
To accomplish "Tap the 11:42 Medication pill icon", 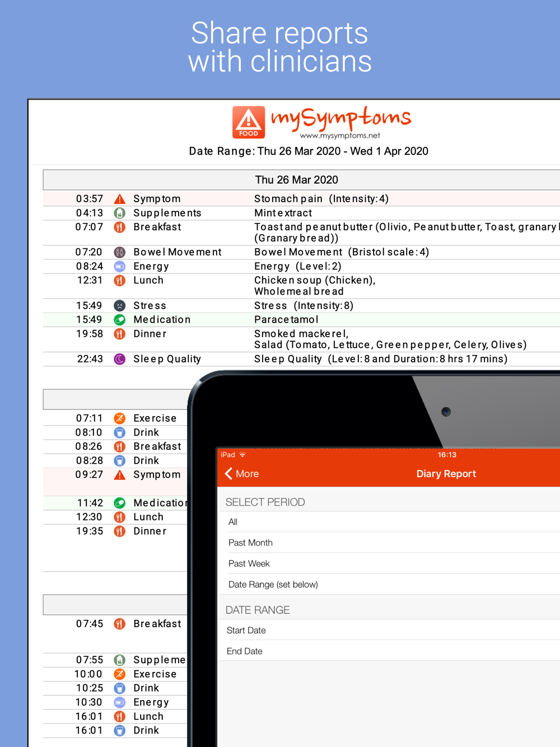I will click(119, 503).
